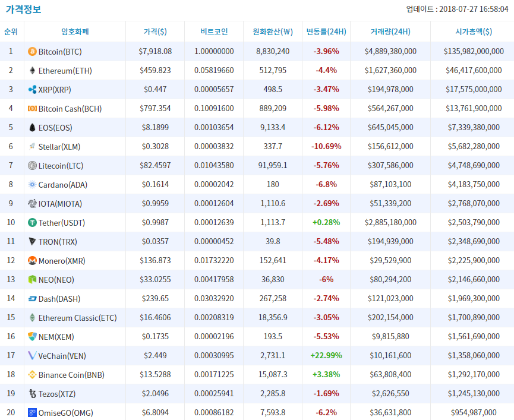Select Bitcoin's market cap $135,982,000,000
The image size is (514, 420).
474,52
